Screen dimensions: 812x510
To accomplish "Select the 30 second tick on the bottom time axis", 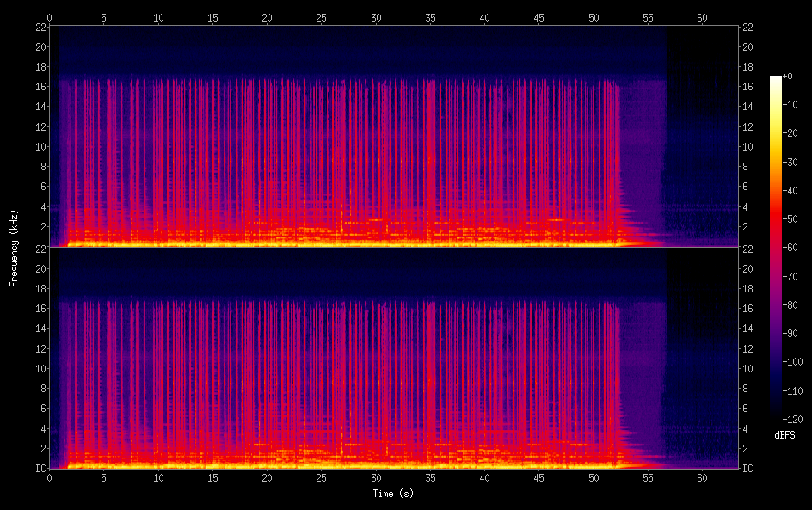I will [376, 477].
